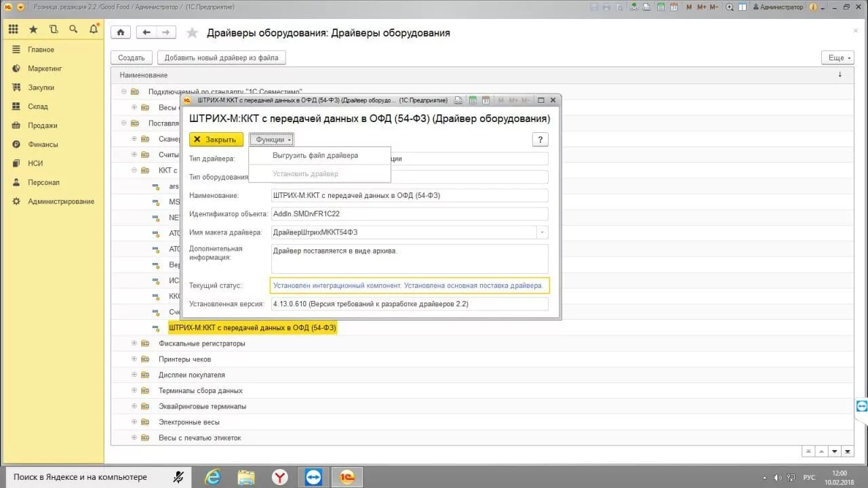Click the M memory button
Screen dimensions: 868x488
coord(689,7)
